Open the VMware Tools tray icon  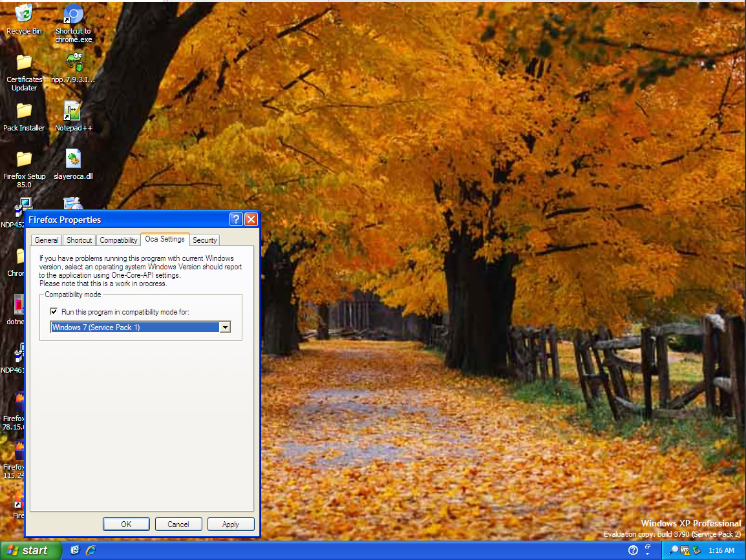point(685,550)
